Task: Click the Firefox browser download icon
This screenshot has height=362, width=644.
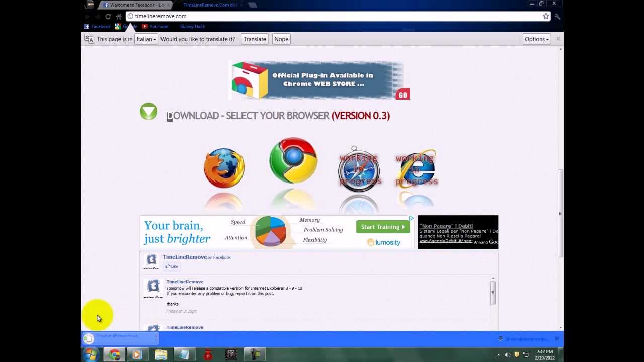Action: tap(224, 168)
